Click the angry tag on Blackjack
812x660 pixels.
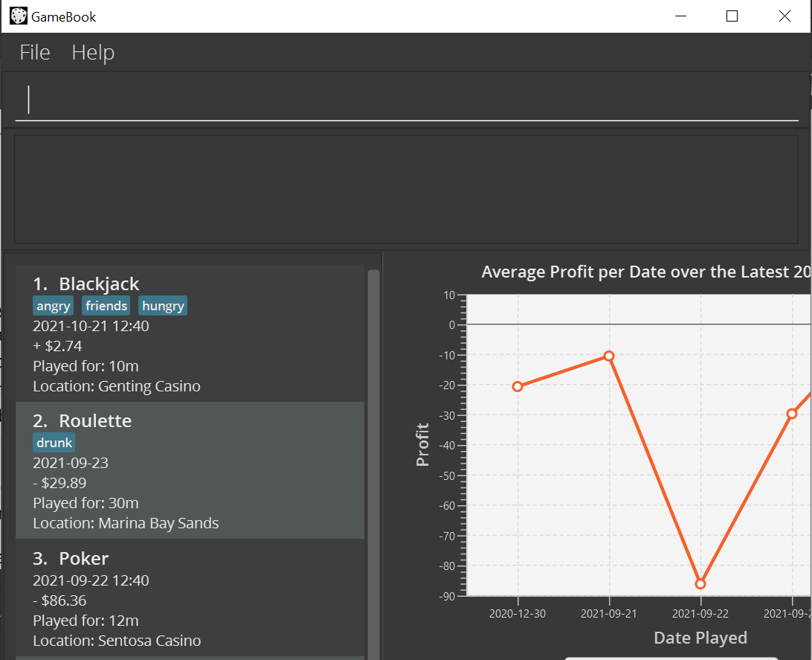click(x=54, y=306)
